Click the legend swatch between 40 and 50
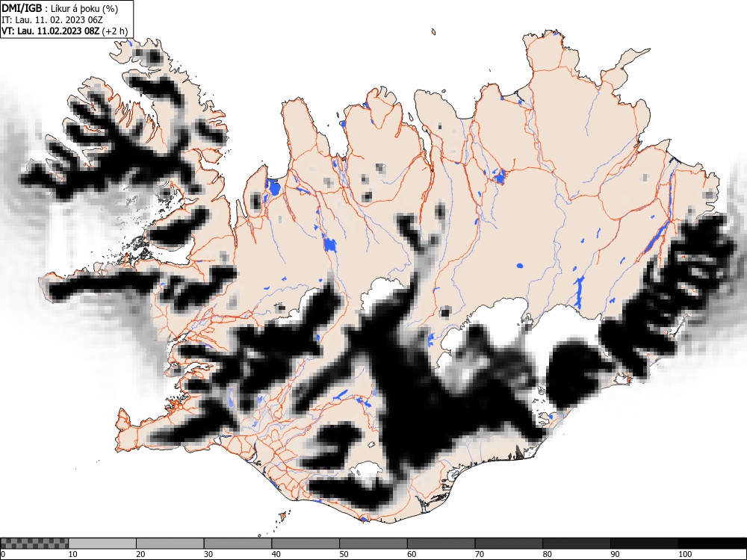747x560 pixels. 306,544
